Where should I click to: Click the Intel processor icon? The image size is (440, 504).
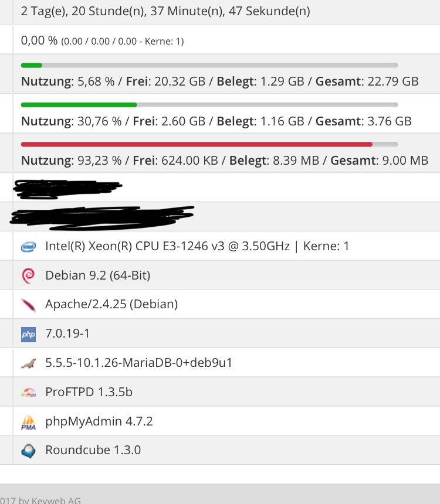point(28,246)
